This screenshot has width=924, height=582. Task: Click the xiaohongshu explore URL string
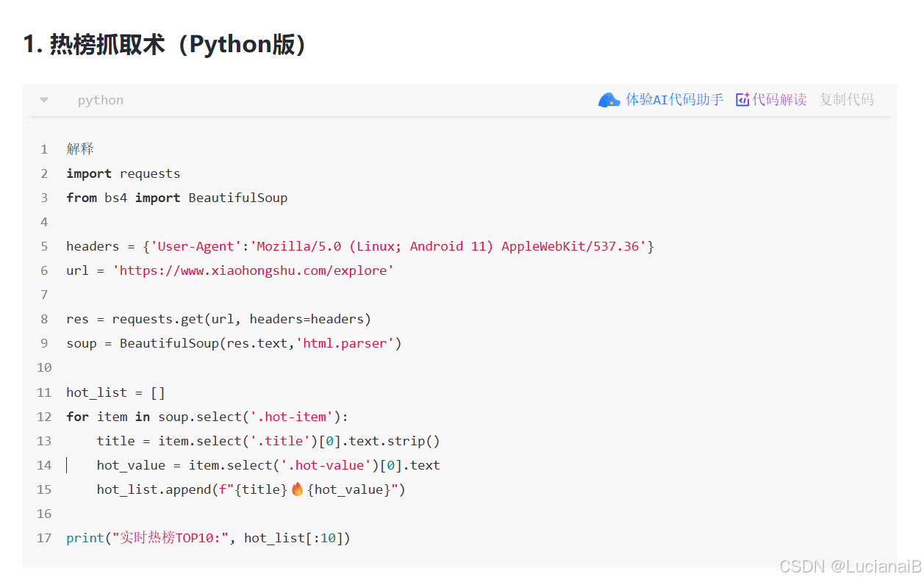254,270
